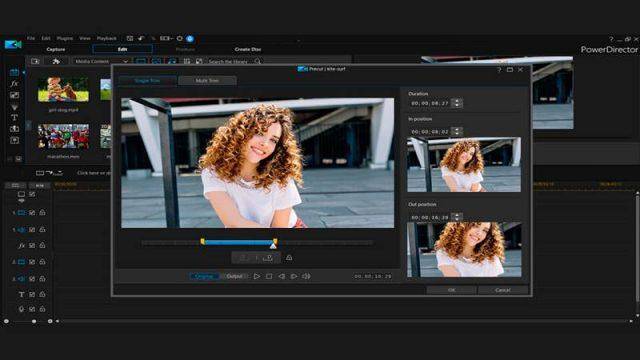
Task: Click the Import Media icon in the library toolbar
Action: [x=35, y=61]
